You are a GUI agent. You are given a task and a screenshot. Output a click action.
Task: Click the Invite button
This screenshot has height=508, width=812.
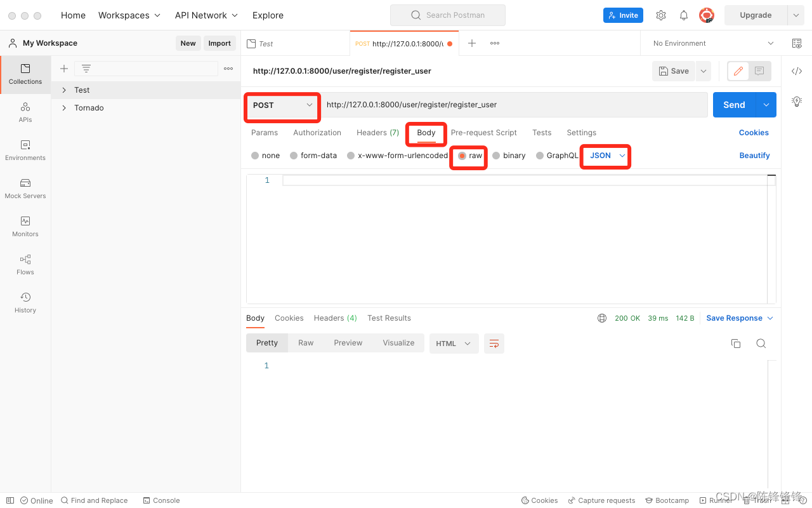(623, 15)
